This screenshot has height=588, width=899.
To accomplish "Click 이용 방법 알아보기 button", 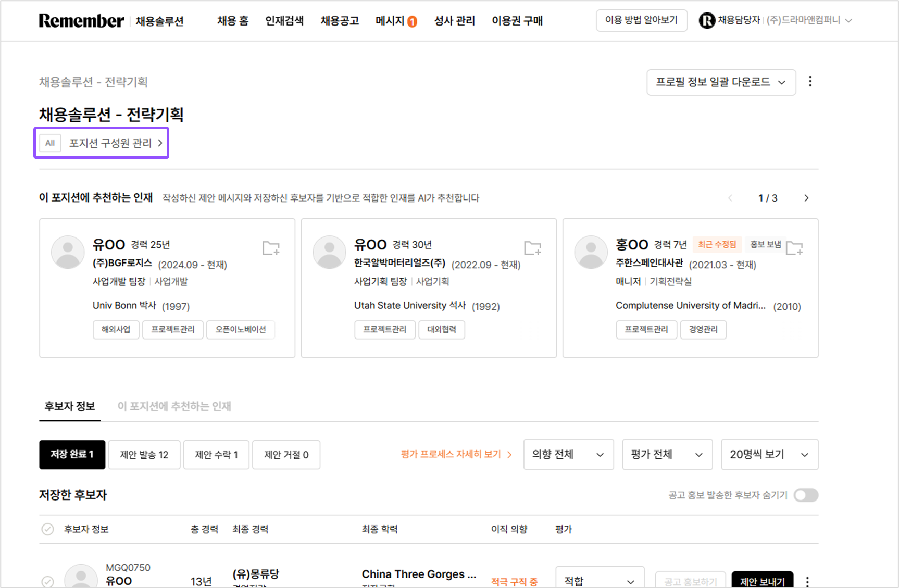I will pyautogui.click(x=641, y=20).
